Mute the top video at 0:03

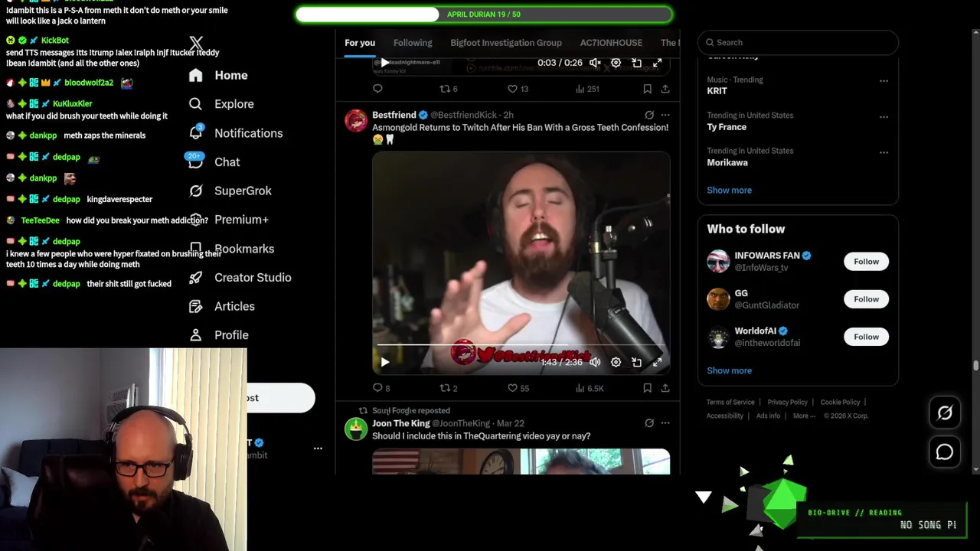click(595, 63)
